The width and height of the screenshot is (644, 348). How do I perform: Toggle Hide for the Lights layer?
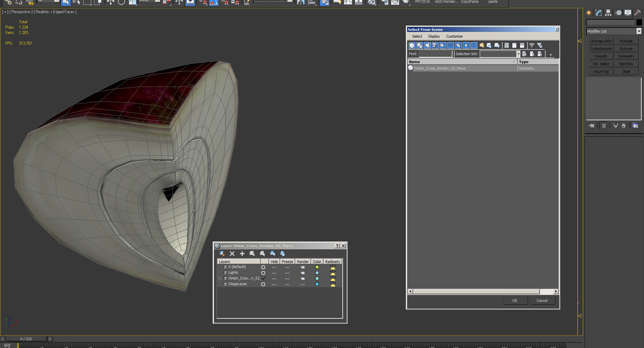click(x=274, y=273)
